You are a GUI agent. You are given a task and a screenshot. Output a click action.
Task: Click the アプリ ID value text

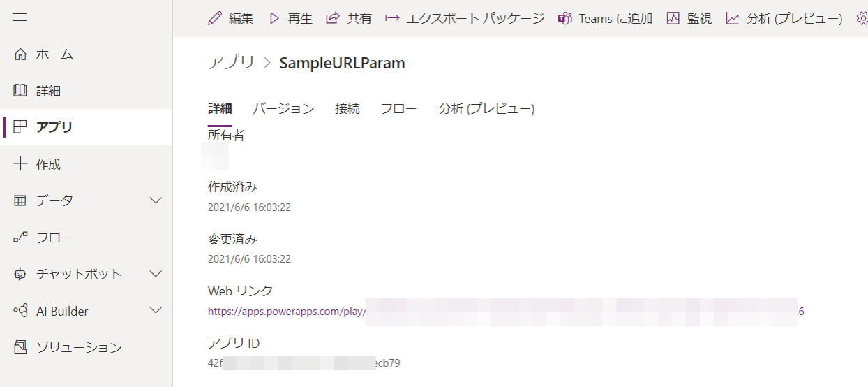304,363
